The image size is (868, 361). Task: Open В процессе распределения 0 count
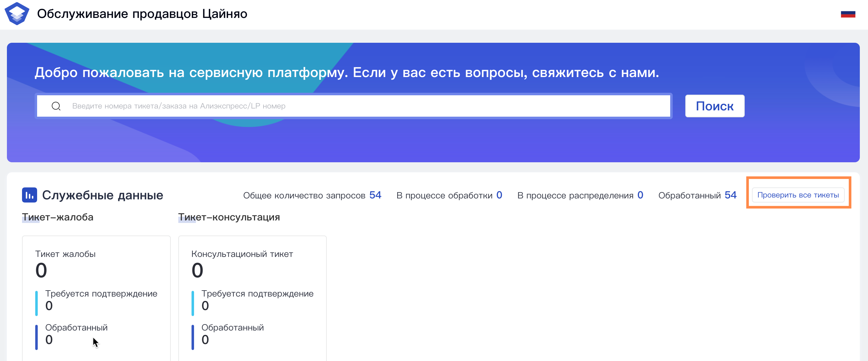point(640,195)
